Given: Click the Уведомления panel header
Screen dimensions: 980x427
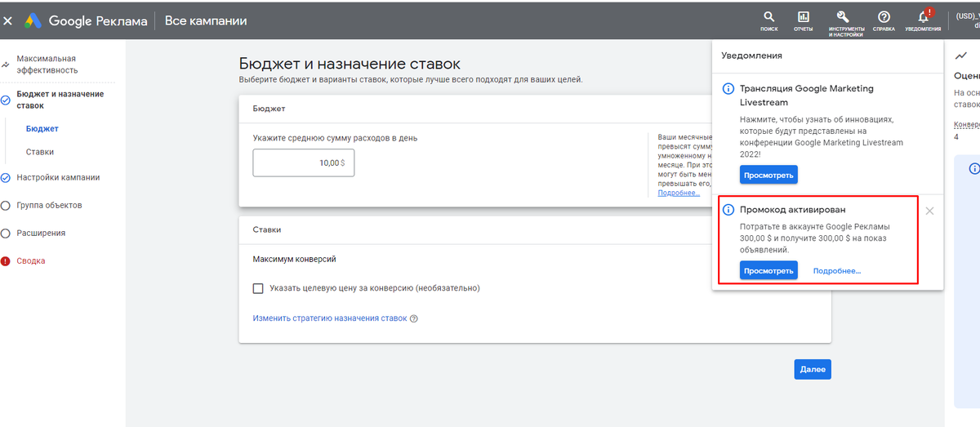Looking at the screenshot, I should pyautogui.click(x=751, y=56).
